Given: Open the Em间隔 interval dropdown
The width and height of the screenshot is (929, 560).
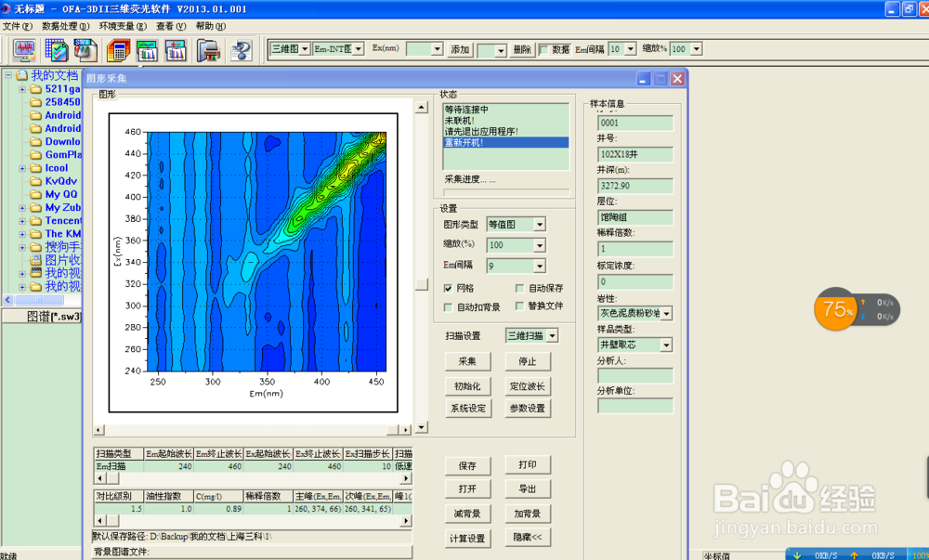Looking at the screenshot, I should tap(538, 267).
